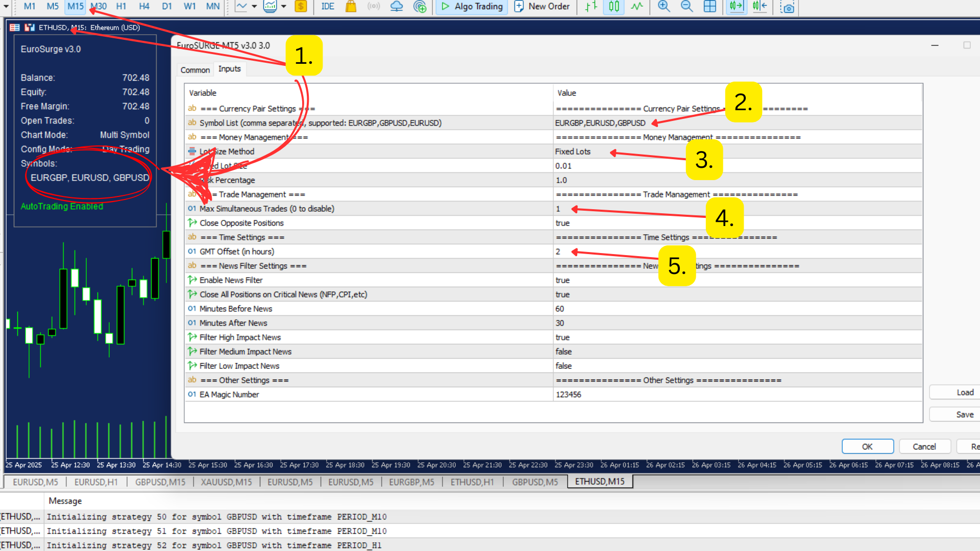980x551 pixels.
Task: Click the tile windows grid icon
Action: click(x=709, y=7)
